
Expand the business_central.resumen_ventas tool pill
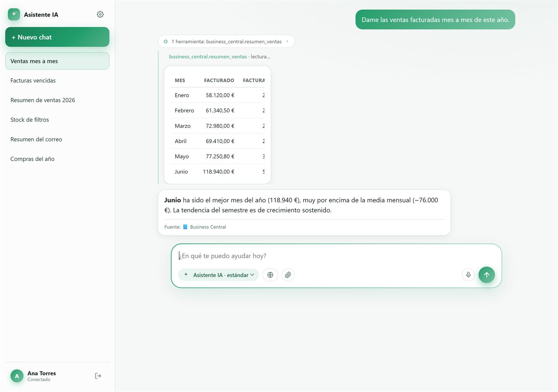226,41
